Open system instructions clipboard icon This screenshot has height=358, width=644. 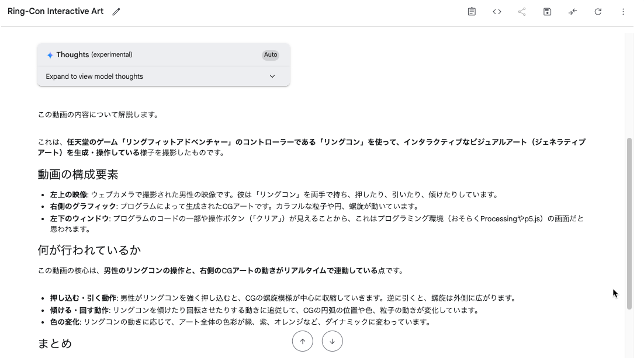pyautogui.click(x=472, y=12)
